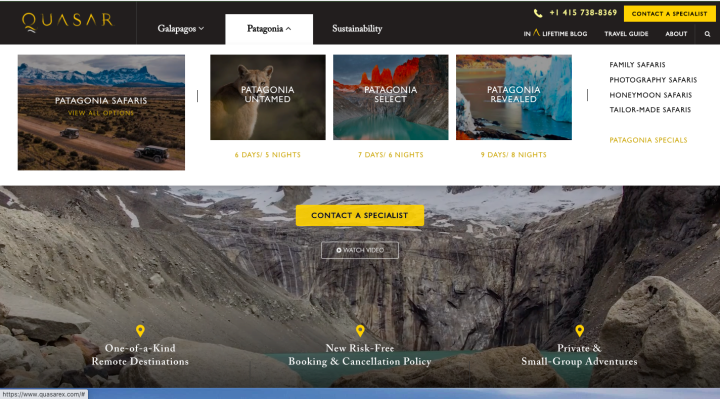This screenshot has width=720, height=399.
Task: Click the pin above Private & Small-Group
Action: [x=579, y=331]
